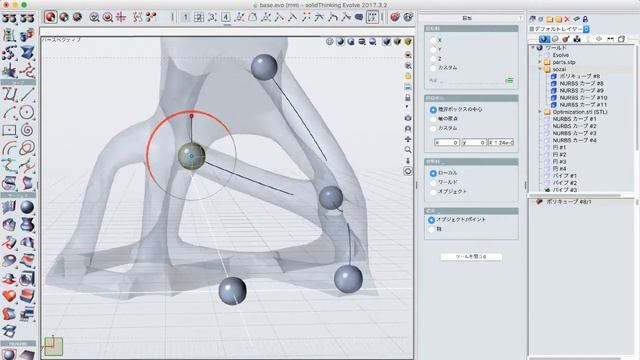Collapse the ワールド tree root
This screenshot has height=360, width=640.
point(533,48)
